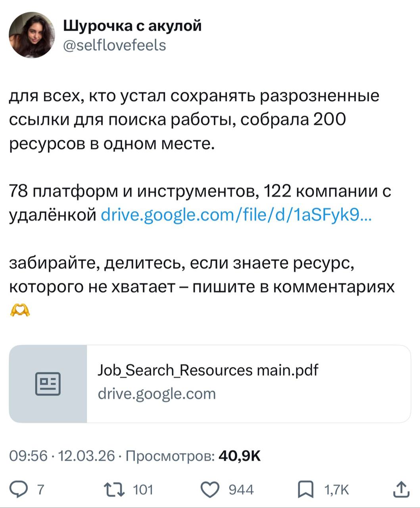Click the 09:56 post timestamp
Image resolution: width=420 pixels, height=508 pixels.
pos(28,456)
